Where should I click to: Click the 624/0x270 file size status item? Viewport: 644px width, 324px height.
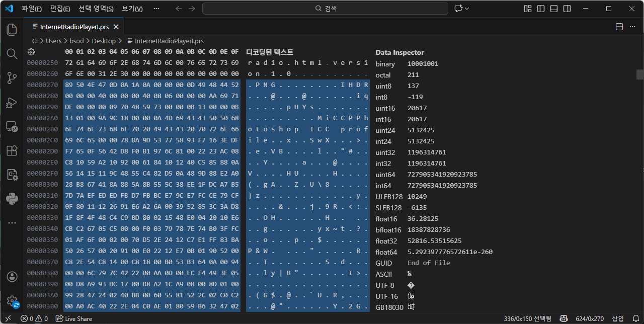590,318
